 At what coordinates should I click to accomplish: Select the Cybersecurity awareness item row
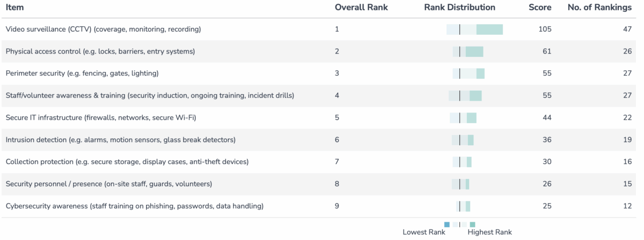point(134,206)
